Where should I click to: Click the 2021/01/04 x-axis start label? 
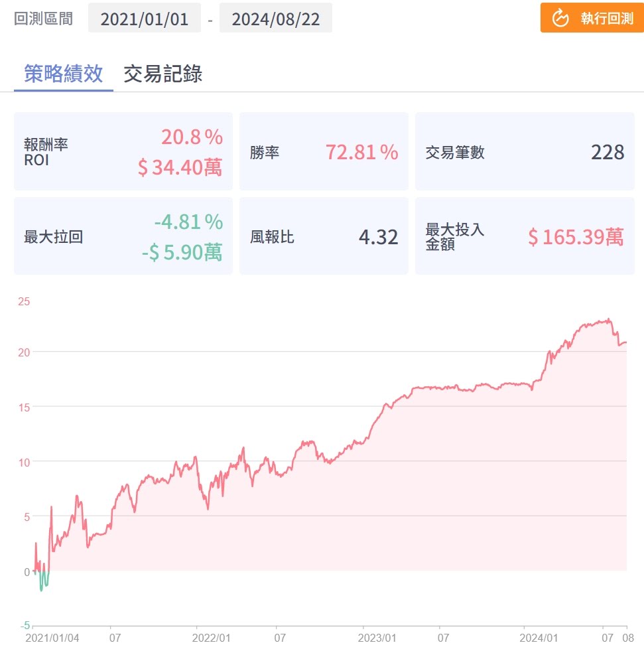52,638
